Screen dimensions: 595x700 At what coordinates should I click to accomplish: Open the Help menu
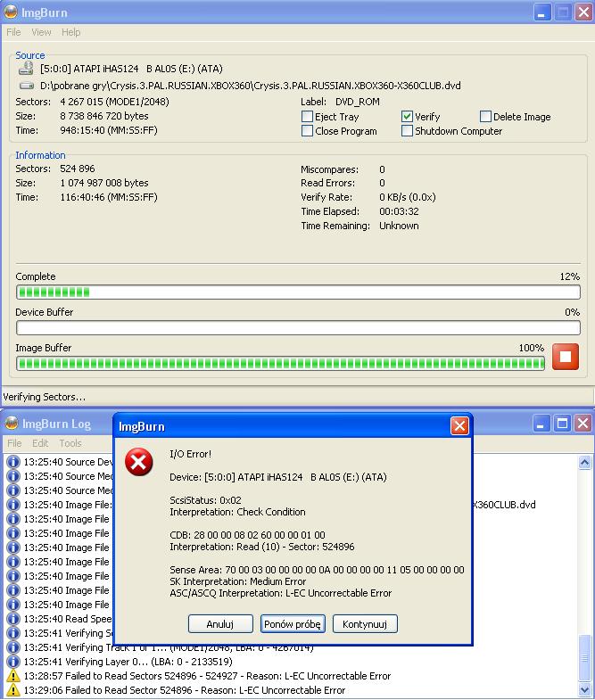coord(70,32)
